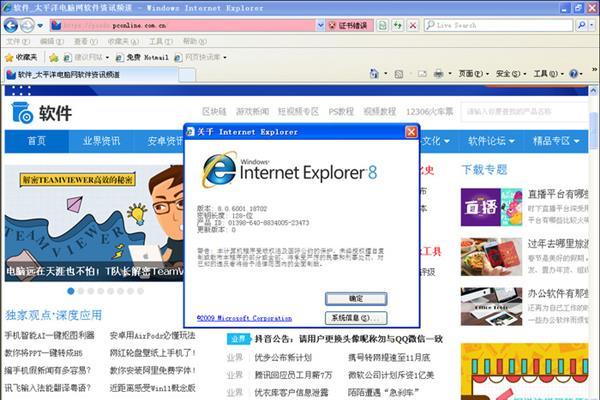Viewport: 600px width, 400px height.
Task: Open the 文件 (File) menu
Action: (x=18, y=41)
